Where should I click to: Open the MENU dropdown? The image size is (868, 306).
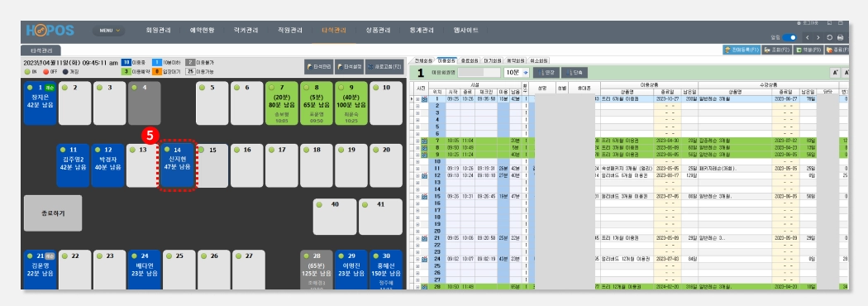[x=109, y=31]
